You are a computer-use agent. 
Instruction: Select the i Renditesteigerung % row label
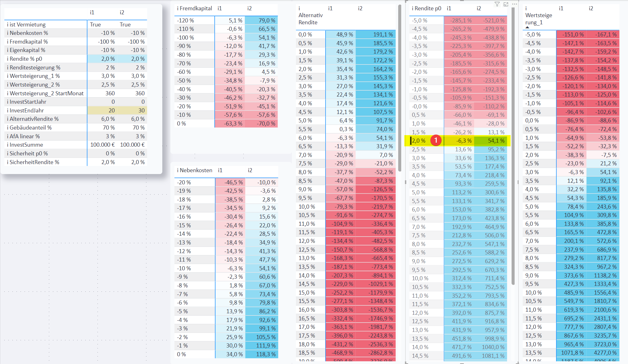pyautogui.click(x=34, y=68)
